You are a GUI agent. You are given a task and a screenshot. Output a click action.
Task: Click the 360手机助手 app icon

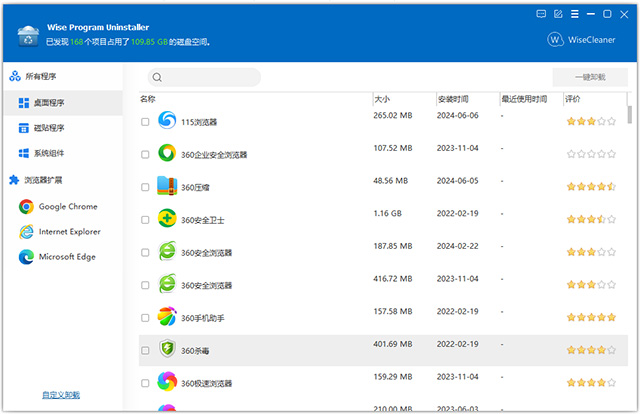[167, 316]
